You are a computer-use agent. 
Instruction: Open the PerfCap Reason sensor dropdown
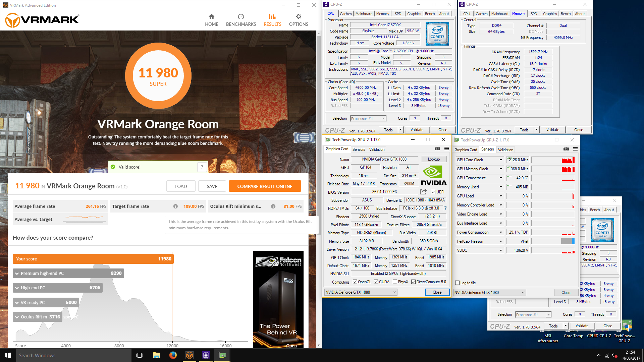point(501,241)
